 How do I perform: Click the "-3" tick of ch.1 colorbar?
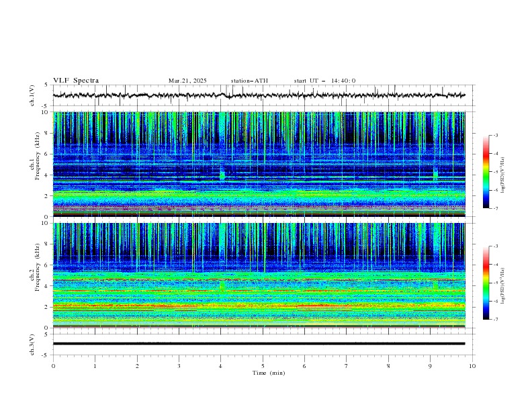496,135
